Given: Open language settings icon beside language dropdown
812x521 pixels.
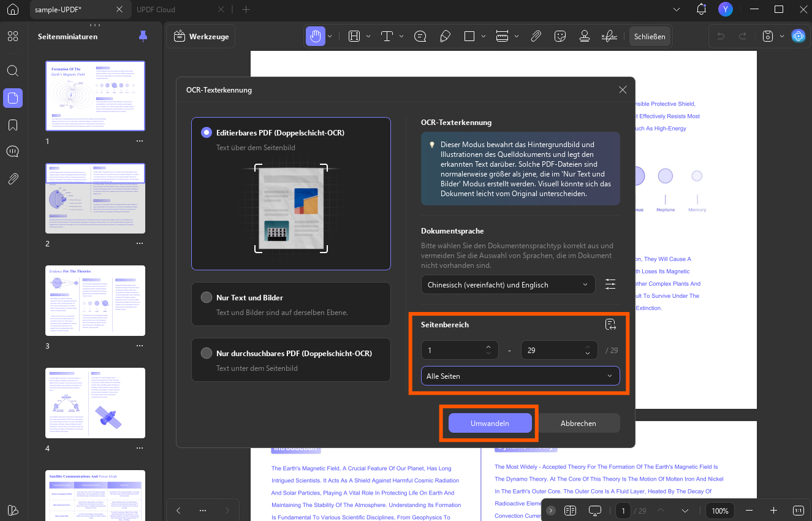Looking at the screenshot, I should 610,284.
